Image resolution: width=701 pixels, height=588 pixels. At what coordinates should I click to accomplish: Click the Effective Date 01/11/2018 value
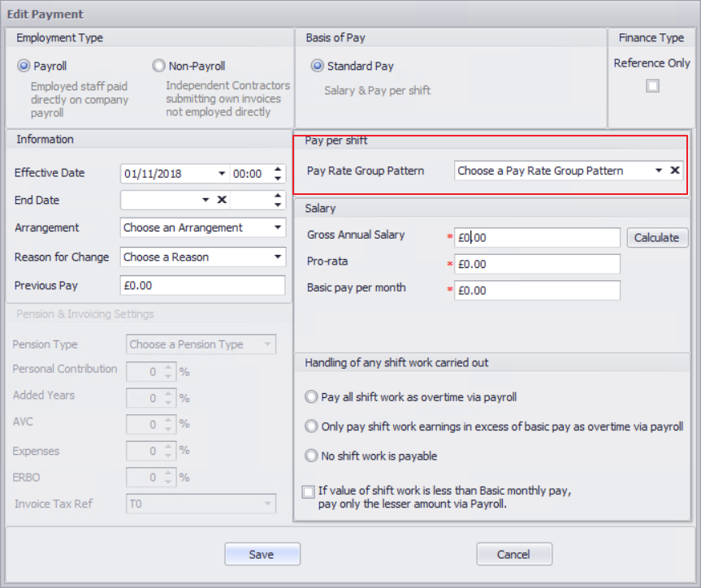[153, 174]
